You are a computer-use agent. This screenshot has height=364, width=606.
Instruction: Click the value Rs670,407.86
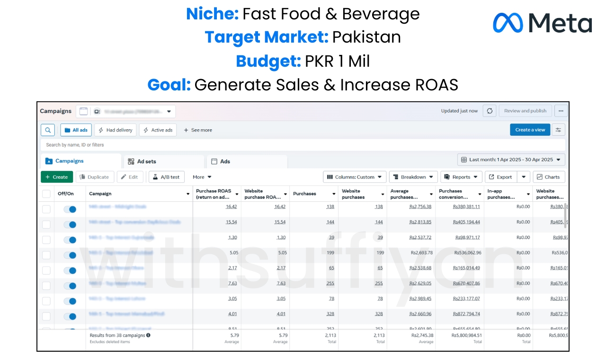(x=466, y=284)
